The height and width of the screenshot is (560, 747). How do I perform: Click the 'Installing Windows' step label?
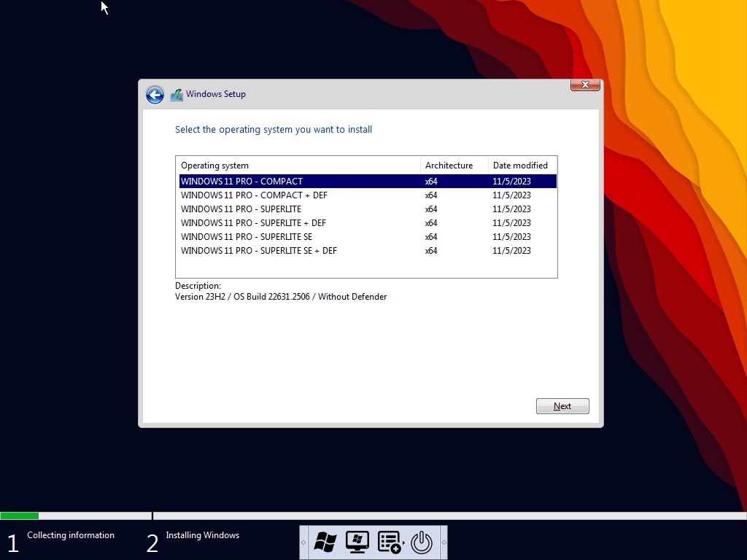(x=203, y=535)
